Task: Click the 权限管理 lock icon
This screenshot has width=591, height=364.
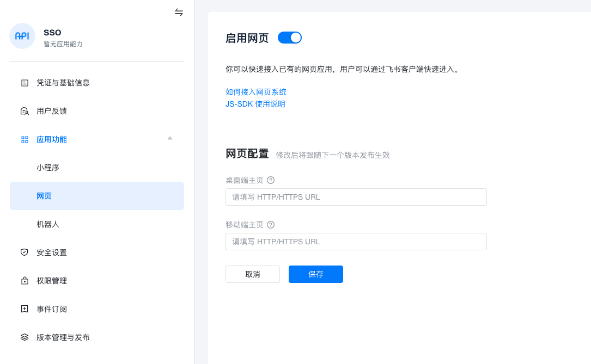Action: 25,281
